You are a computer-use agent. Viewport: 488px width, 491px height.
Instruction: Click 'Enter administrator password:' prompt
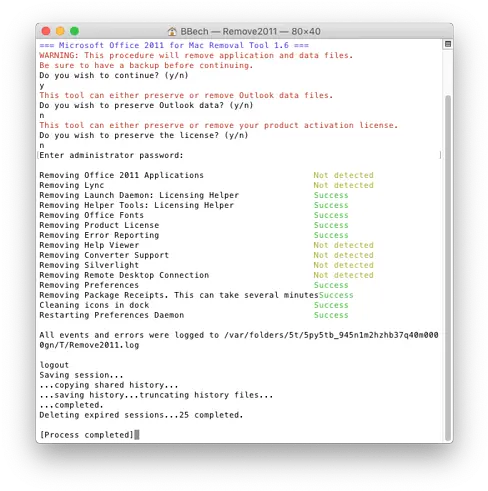[x=111, y=155]
